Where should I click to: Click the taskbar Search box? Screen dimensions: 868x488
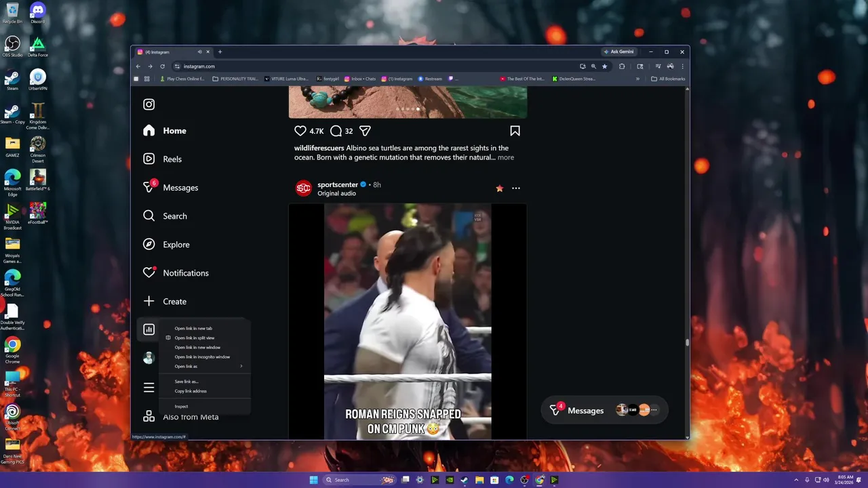click(359, 480)
